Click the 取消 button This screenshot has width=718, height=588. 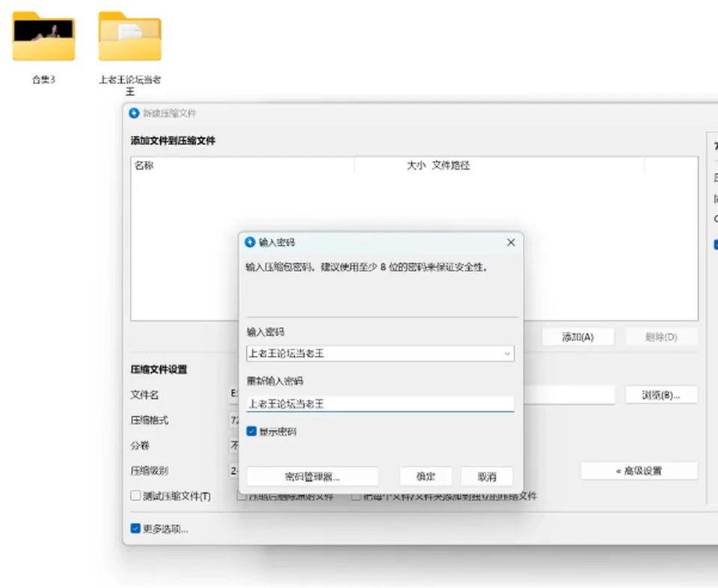487,477
